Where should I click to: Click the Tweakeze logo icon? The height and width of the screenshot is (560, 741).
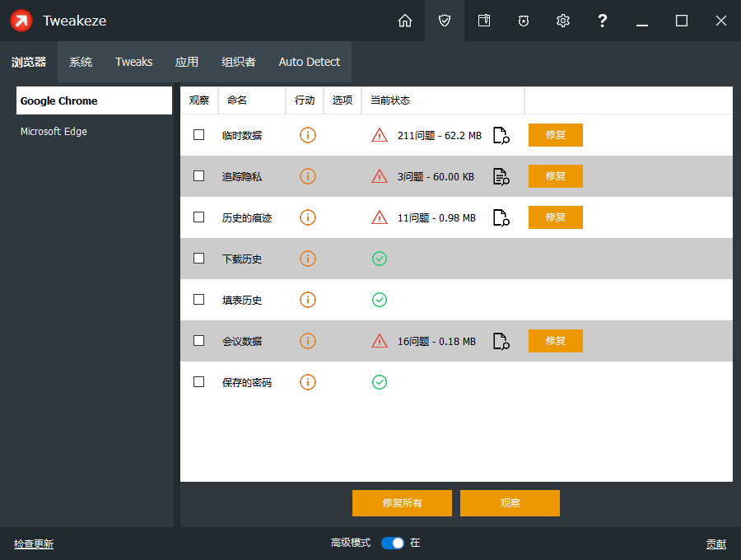pos(21,21)
